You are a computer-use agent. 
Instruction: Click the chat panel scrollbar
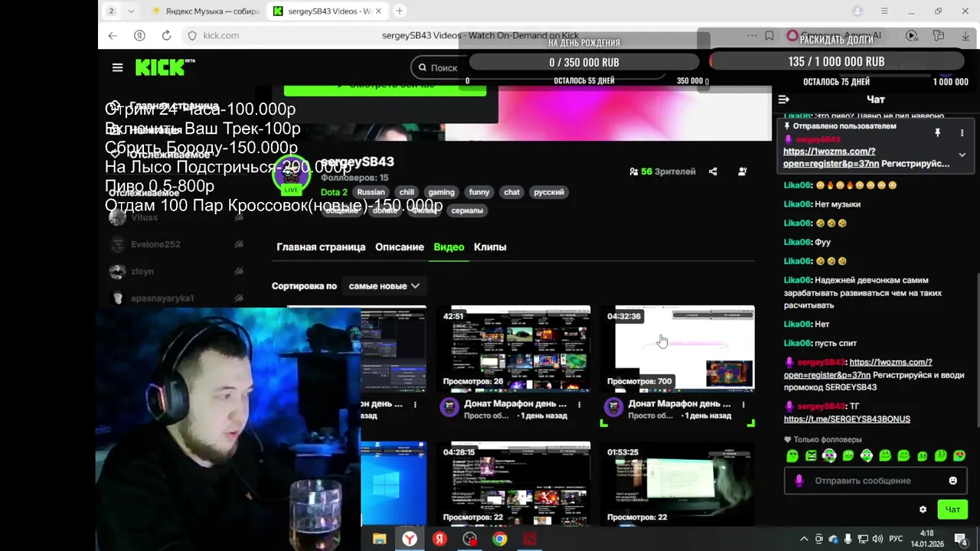point(978,348)
